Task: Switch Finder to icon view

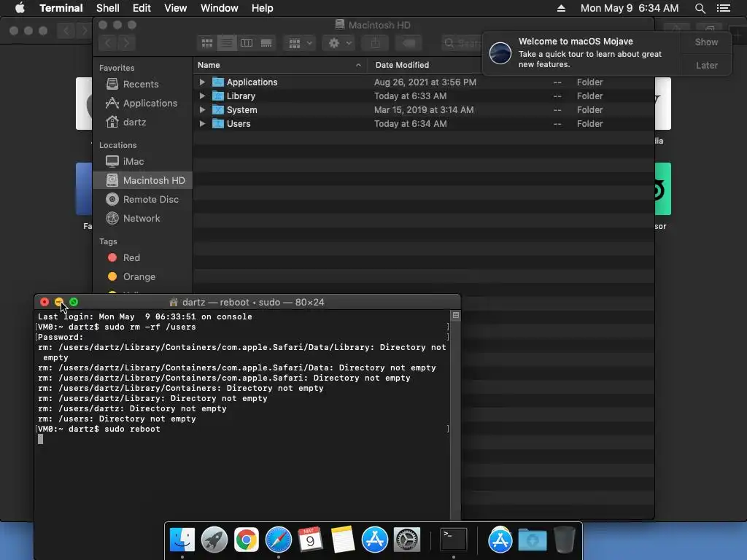Action: pyautogui.click(x=206, y=43)
